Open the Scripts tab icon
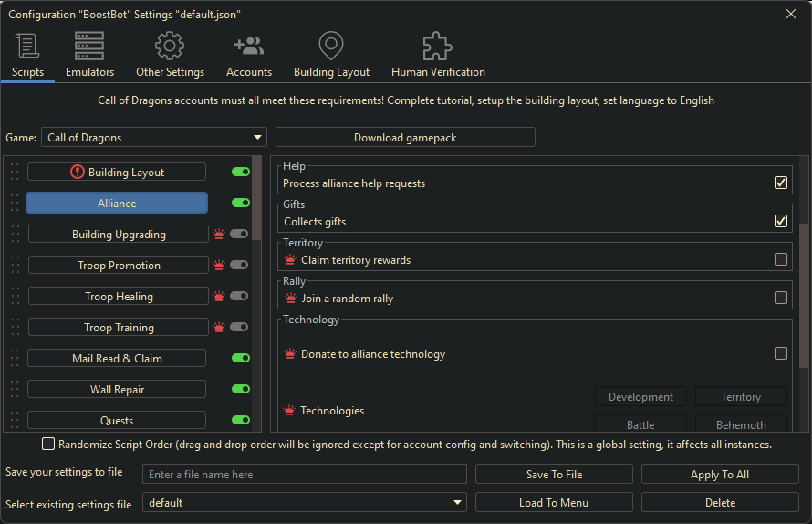 tap(27, 46)
